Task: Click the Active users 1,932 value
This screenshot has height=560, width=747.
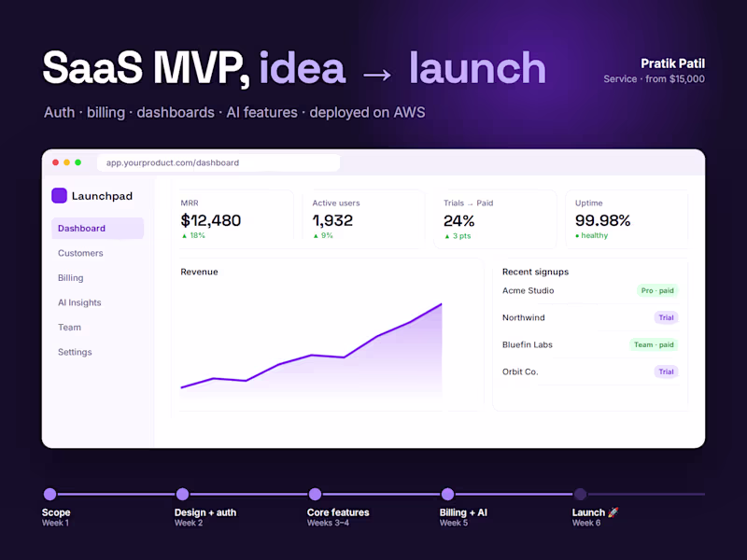Action: (x=332, y=220)
